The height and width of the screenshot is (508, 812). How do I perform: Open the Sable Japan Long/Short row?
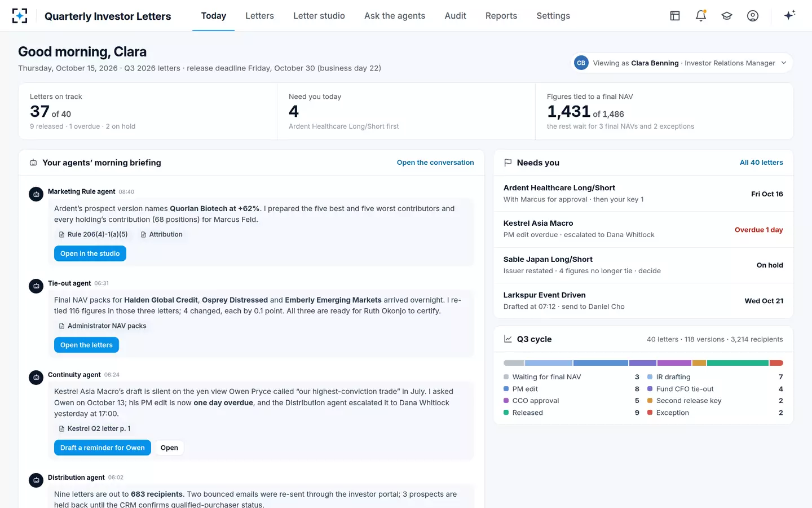pyautogui.click(x=643, y=265)
